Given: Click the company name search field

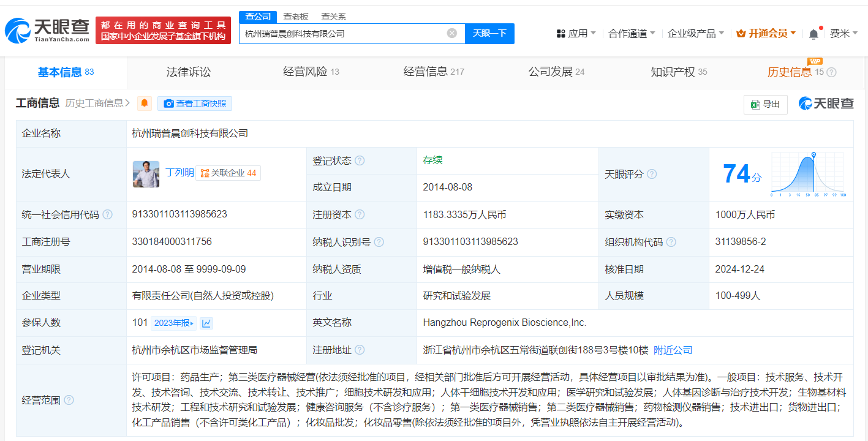Looking at the screenshot, I should [x=343, y=33].
